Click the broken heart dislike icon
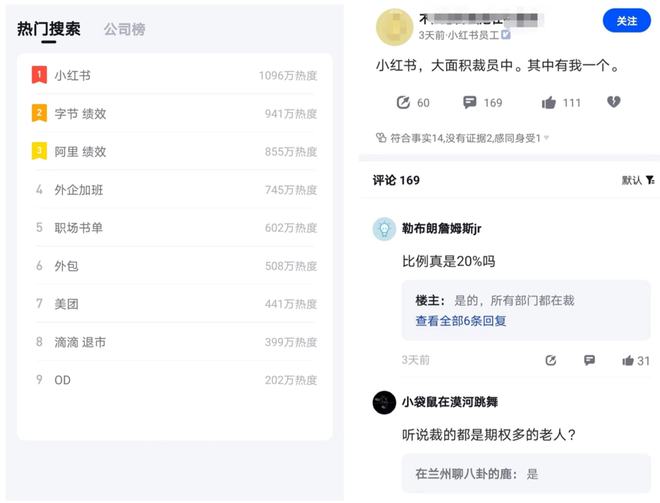Image resolution: width=660 pixels, height=503 pixels. pos(614,102)
